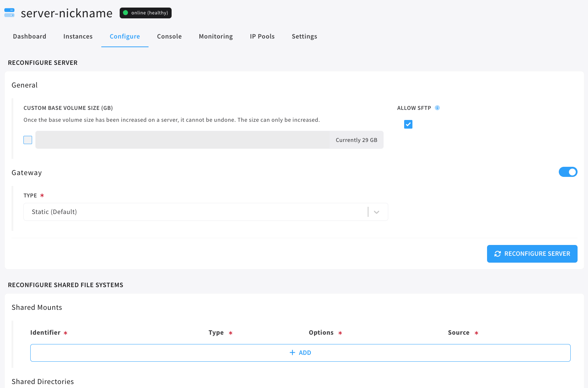Screen dimensions: 588x388
Task: Switch to the Monitoring tab
Action: [x=216, y=36]
